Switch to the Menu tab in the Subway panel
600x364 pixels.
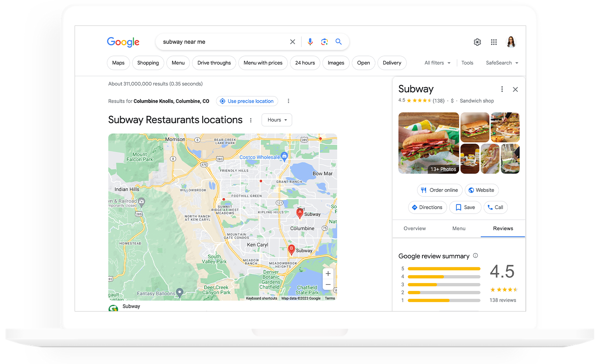[x=459, y=228]
